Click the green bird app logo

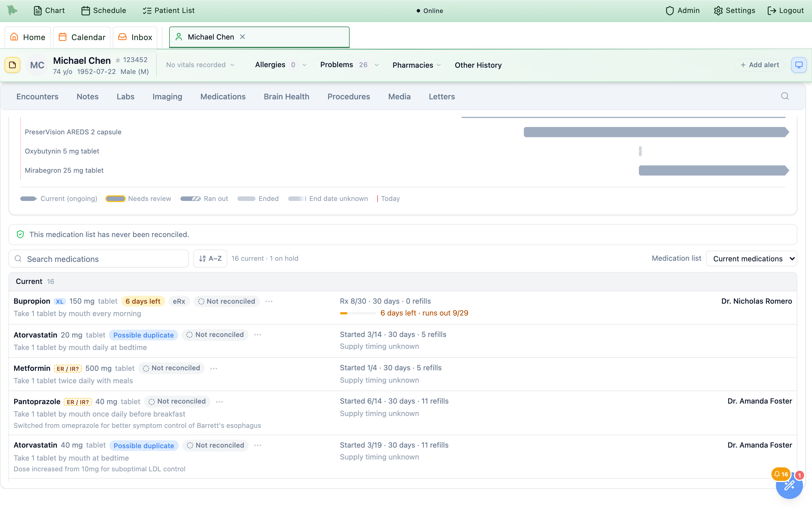coord(12,10)
